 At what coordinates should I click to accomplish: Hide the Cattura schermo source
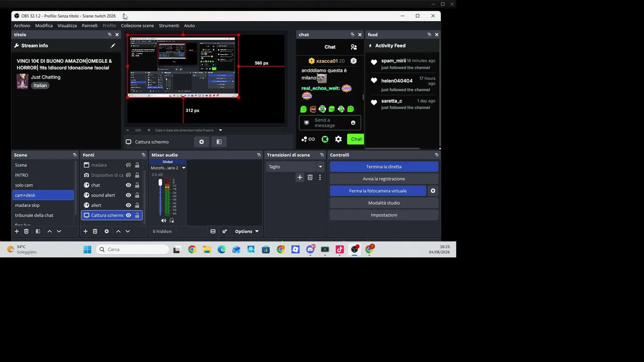pos(128,215)
